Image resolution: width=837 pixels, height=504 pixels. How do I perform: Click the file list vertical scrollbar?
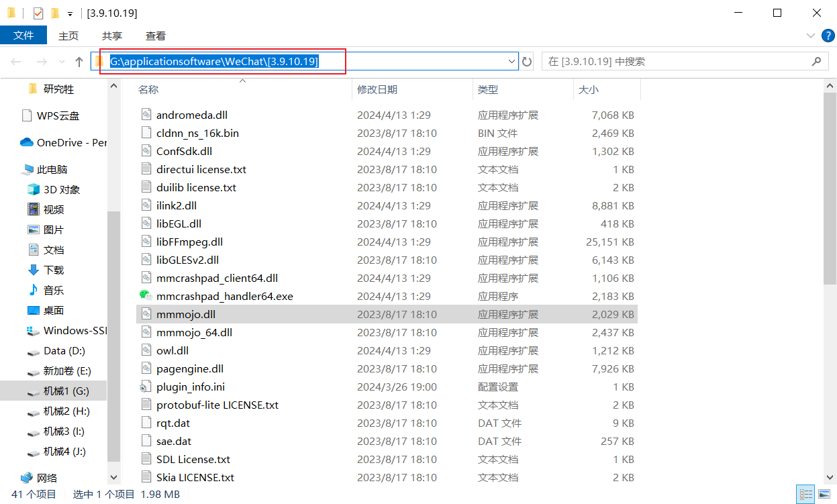click(x=830, y=189)
